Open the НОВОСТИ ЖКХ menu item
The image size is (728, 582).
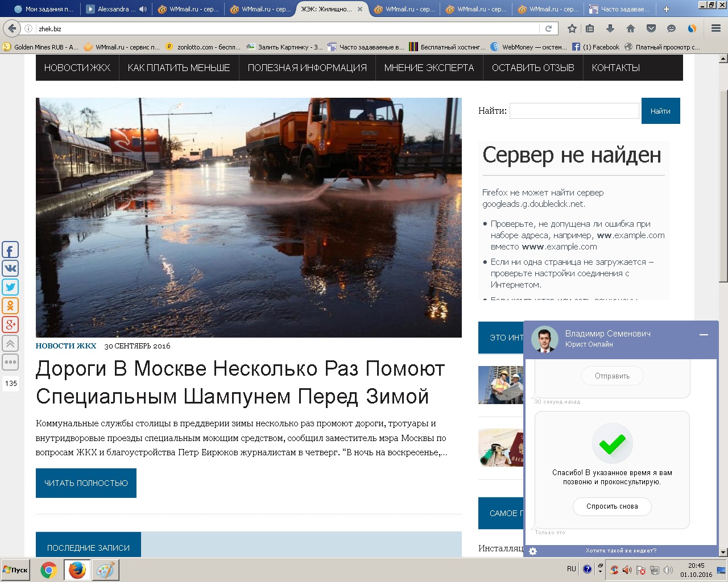coord(77,68)
